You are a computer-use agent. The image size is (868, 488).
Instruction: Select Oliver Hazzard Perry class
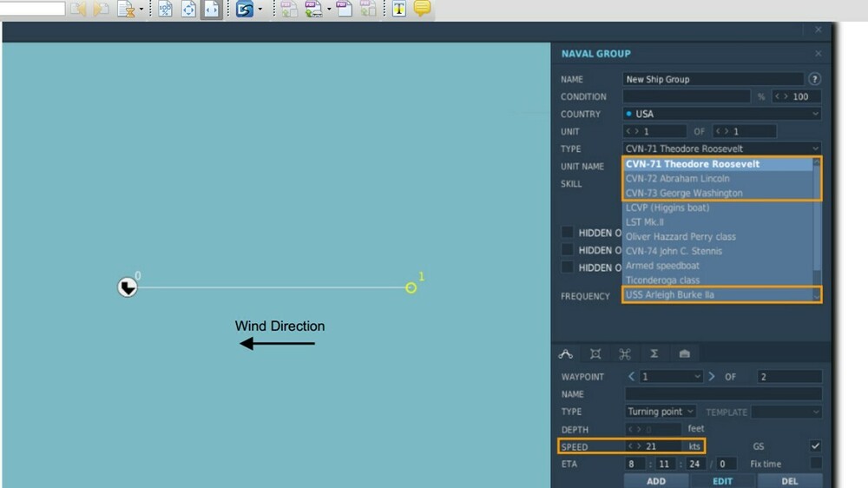pyautogui.click(x=718, y=236)
